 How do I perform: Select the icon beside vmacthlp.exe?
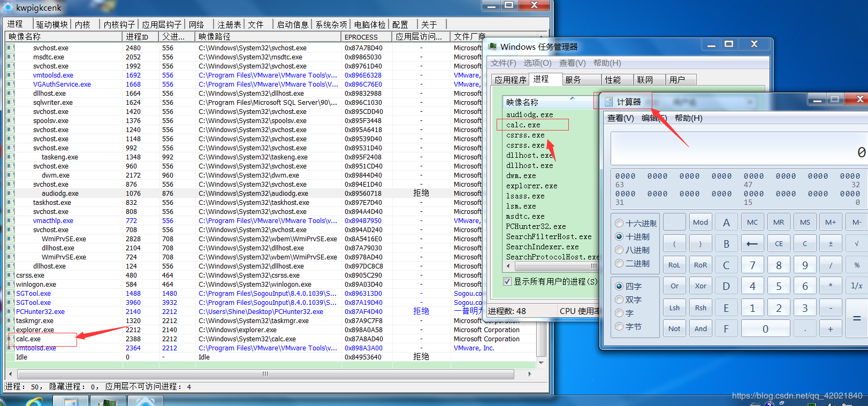point(10,221)
